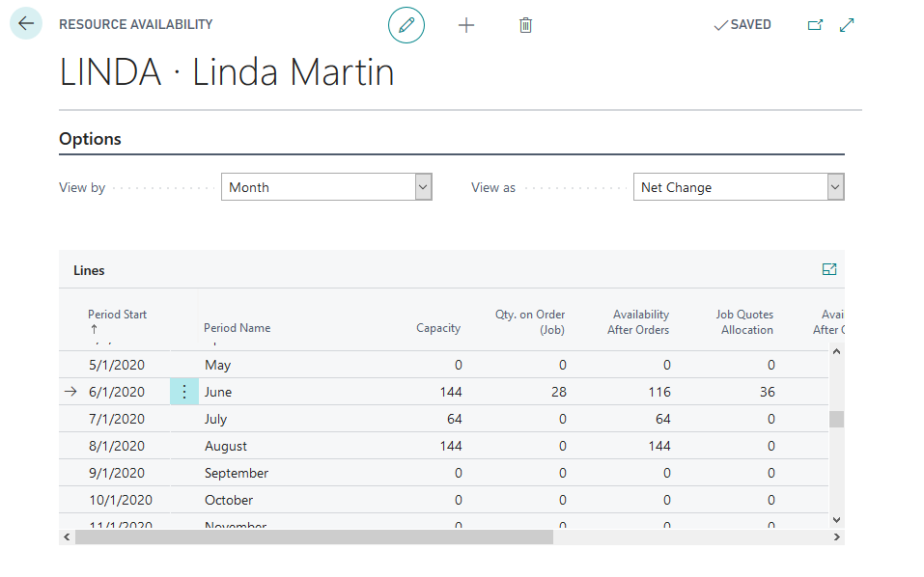Viewport: 924px width, 577px height.
Task: Maximize the Lines section icon
Action: (828, 270)
